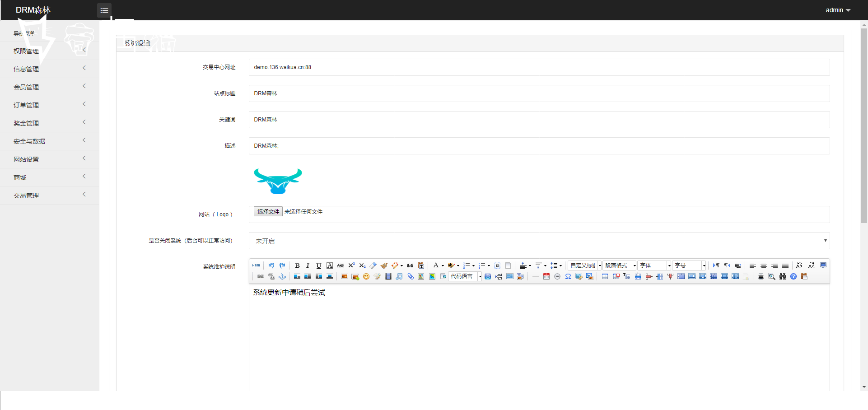
Task: Open the ordered list style dropdown
Action: pos(473,266)
